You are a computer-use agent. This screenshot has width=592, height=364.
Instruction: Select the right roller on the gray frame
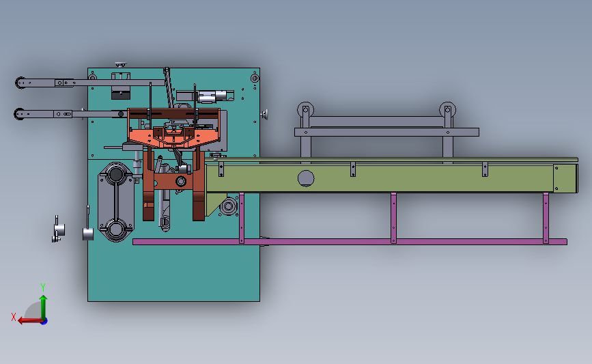447,110
